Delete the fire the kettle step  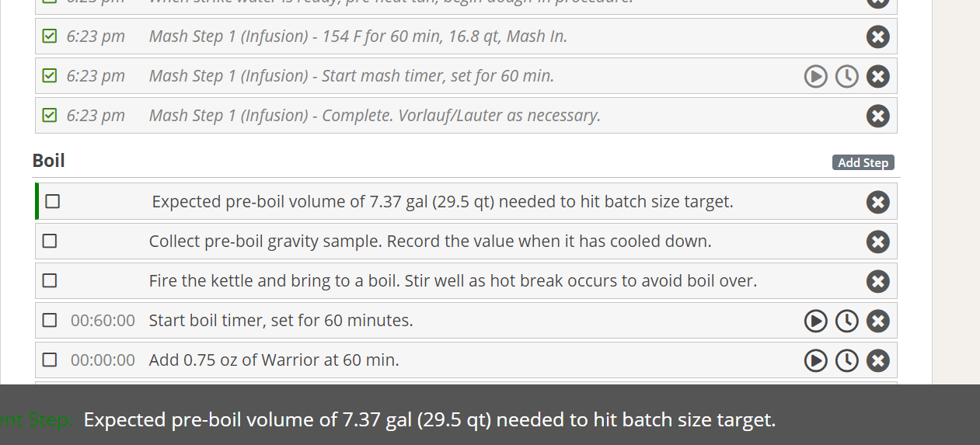tap(877, 281)
